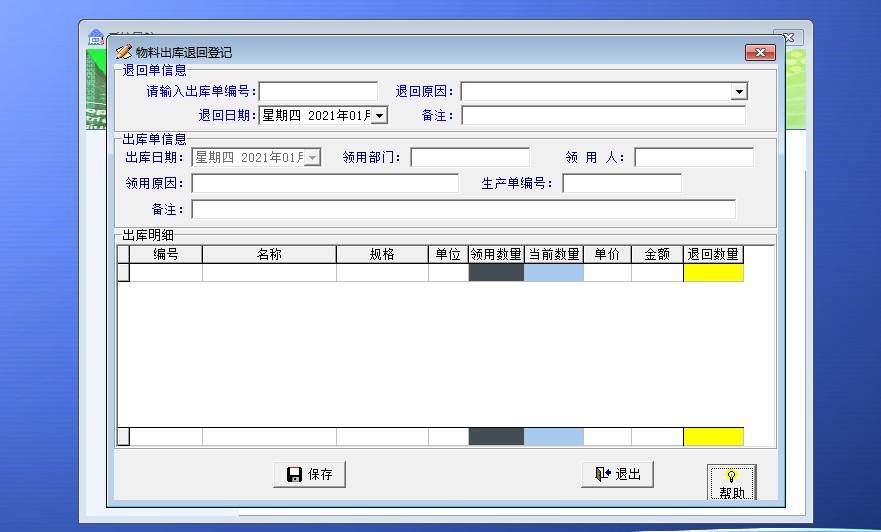Click the yellow 退回数量 cell in first row
Screen dimensions: 881x532
tap(714, 272)
